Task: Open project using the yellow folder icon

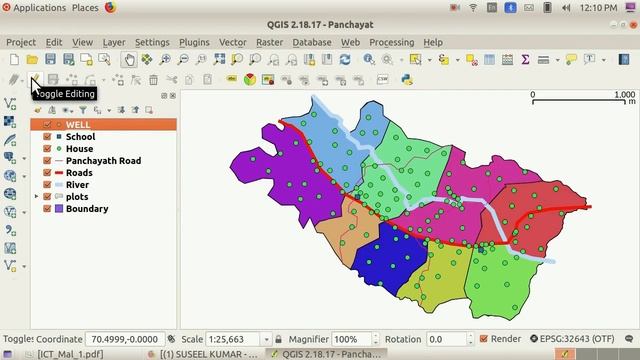Action: 32,60
